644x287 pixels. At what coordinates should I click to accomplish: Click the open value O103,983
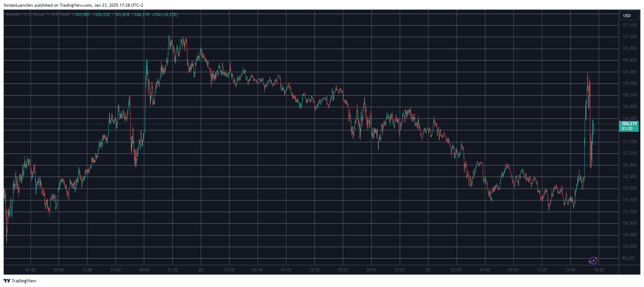[81, 15]
